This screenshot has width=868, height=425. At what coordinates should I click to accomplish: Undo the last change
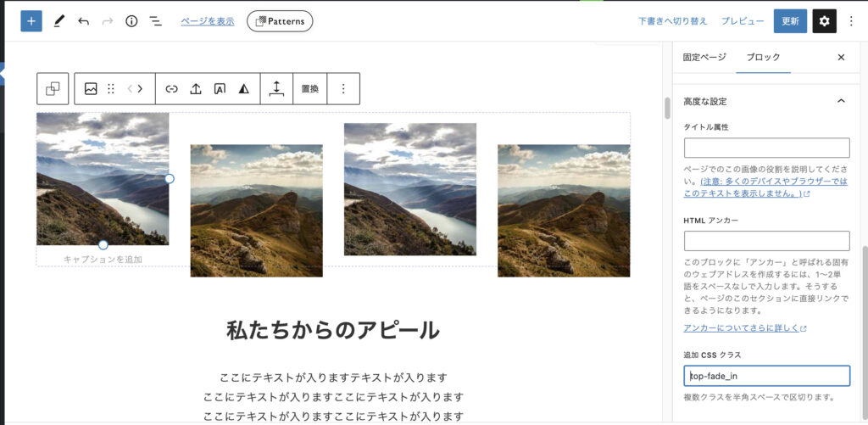[x=84, y=21]
